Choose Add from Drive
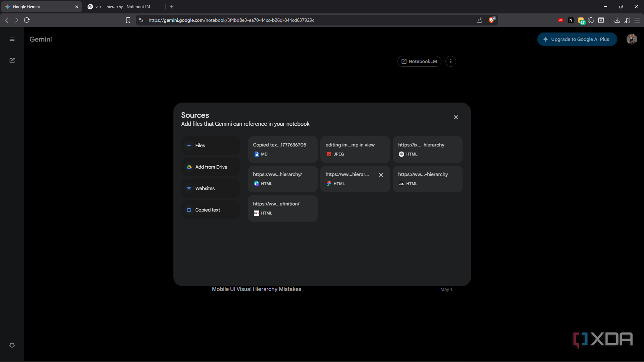644x362 pixels. point(211,167)
